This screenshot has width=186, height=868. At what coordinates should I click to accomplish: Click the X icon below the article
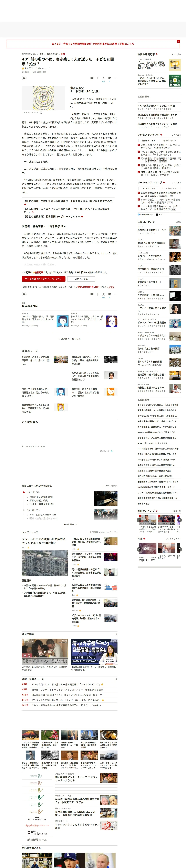[x=104, y=294]
